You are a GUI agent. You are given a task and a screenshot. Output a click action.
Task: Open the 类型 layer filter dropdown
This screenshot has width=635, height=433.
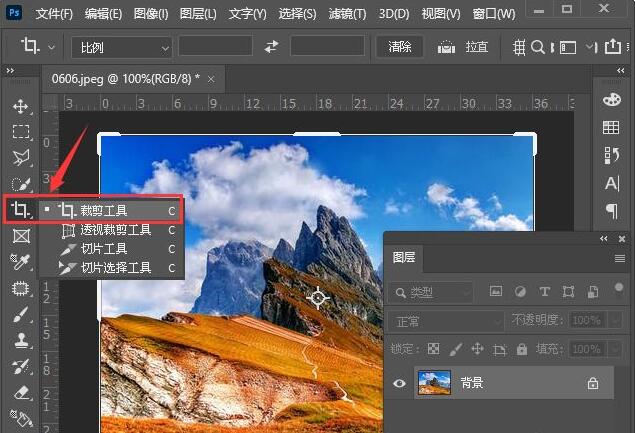[433, 292]
